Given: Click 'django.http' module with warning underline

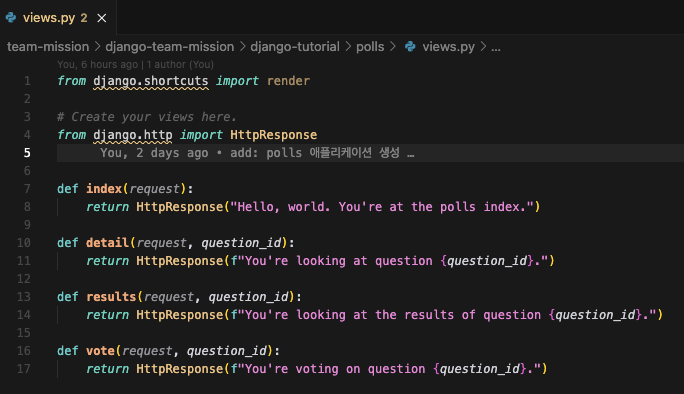Looking at the screenshot, I should coord(133,135).
